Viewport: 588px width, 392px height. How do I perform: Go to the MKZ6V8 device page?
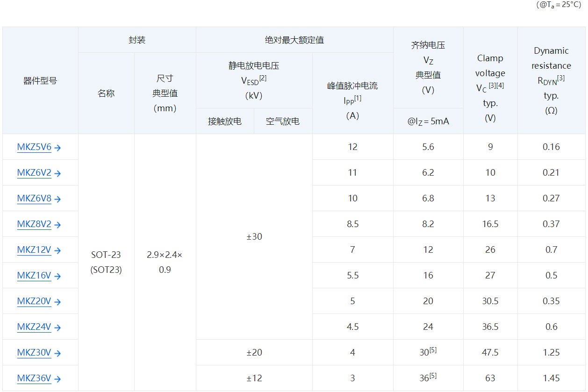click(34, 199)
